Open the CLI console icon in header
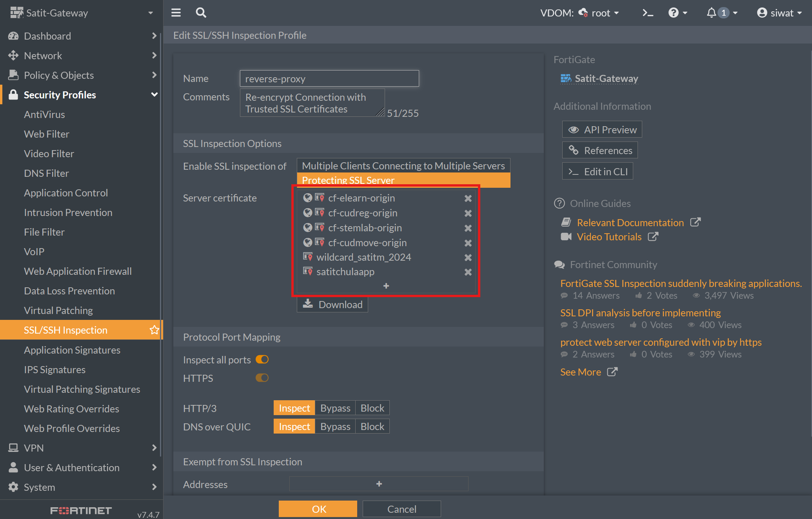Screen dimensions: 812x519 tap(648, 13)
